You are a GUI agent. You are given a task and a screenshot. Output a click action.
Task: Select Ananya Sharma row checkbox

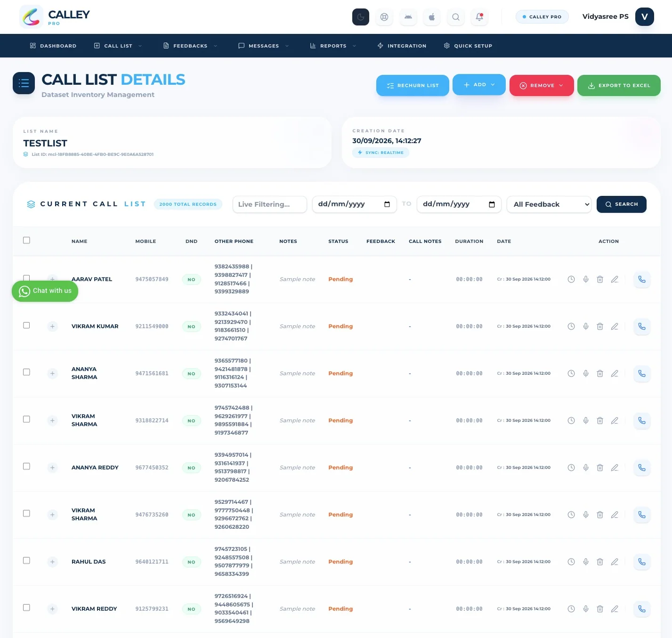tap(26, 372)
